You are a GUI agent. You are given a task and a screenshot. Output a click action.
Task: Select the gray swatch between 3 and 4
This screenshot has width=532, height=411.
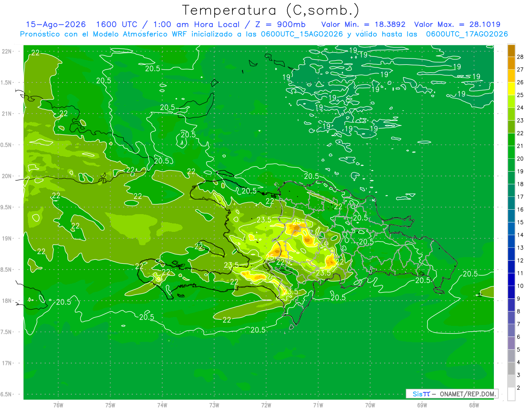coord(511,369)
